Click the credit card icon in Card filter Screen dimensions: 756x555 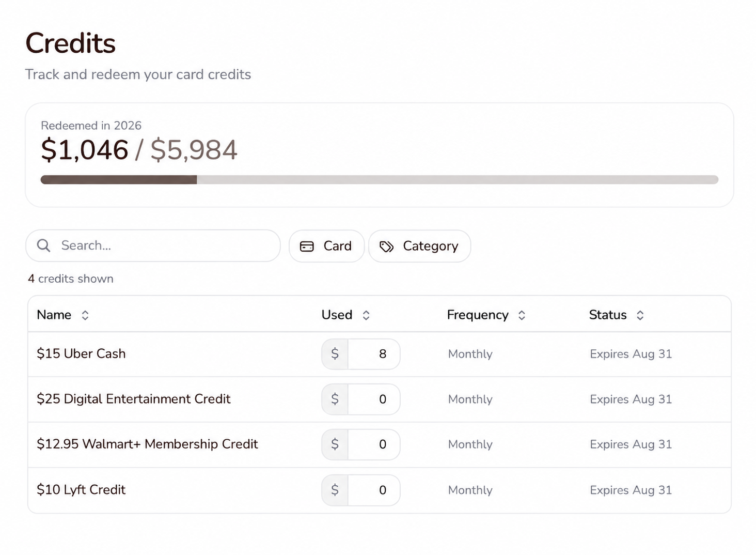click(x=307, y=246)
